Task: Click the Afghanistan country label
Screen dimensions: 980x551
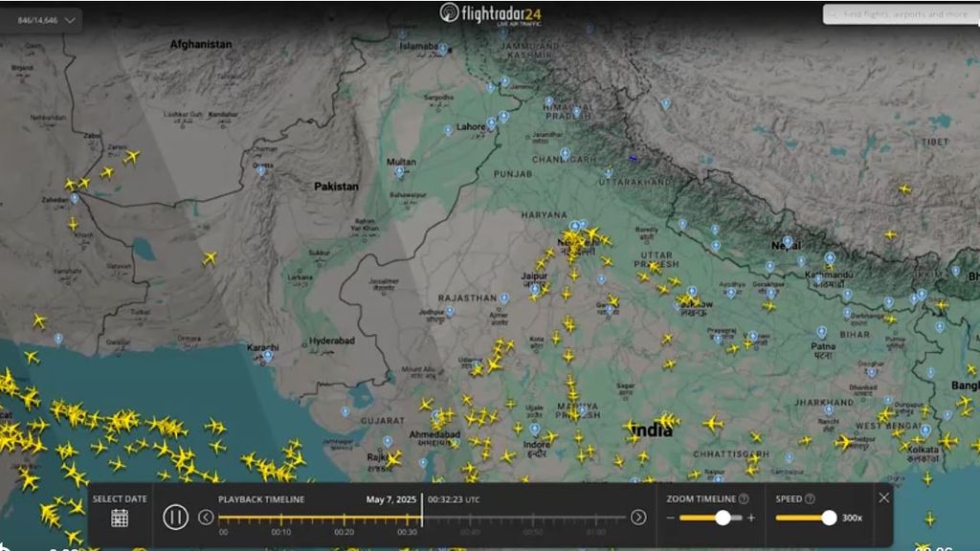Action: pyautogui.click(x=201, y=44)
